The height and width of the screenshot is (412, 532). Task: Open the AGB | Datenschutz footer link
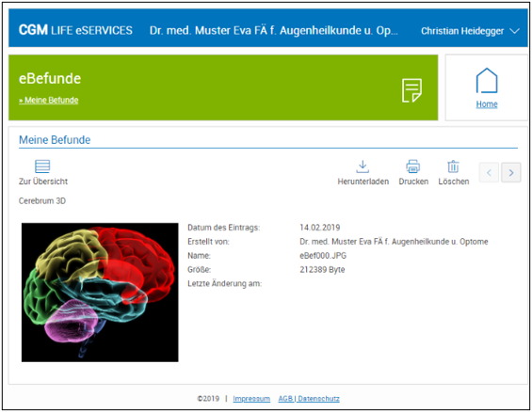click(x=309, y=399)
